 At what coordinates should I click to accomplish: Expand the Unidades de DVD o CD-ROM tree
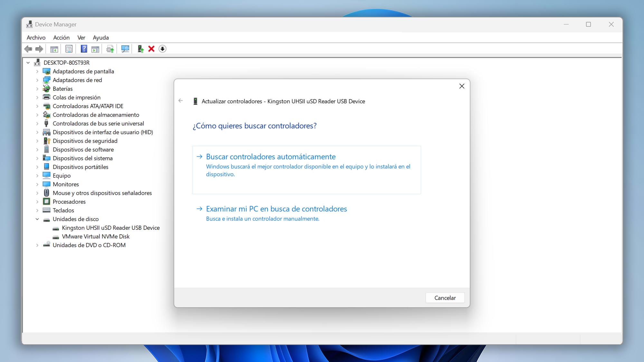click(37, 245)
